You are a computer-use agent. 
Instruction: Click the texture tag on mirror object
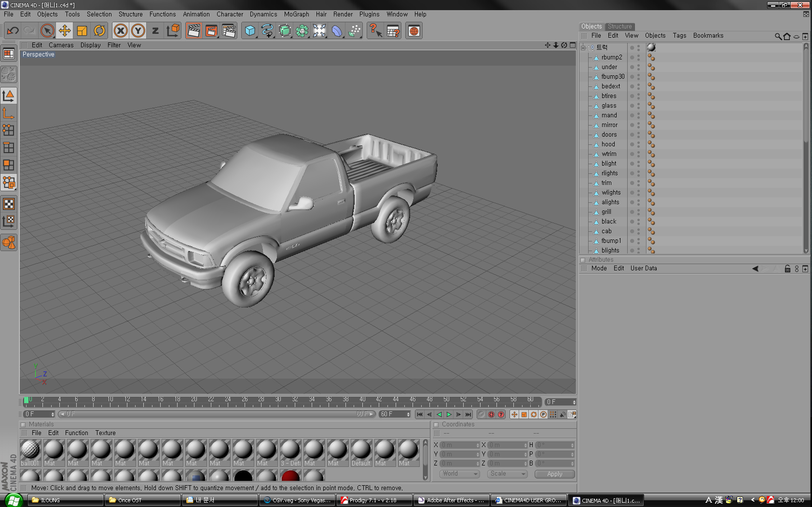click(x=651, y=125)
